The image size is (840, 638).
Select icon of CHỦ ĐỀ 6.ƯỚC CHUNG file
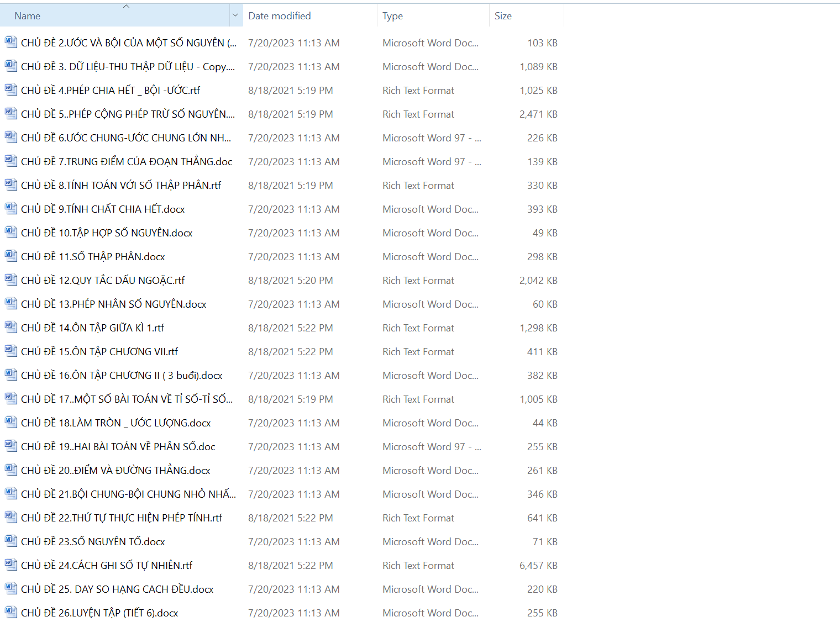11,137
